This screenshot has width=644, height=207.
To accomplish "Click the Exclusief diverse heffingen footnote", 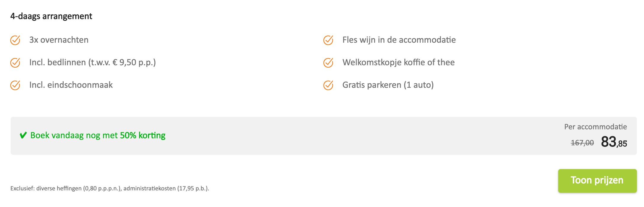I will point(110,188).
